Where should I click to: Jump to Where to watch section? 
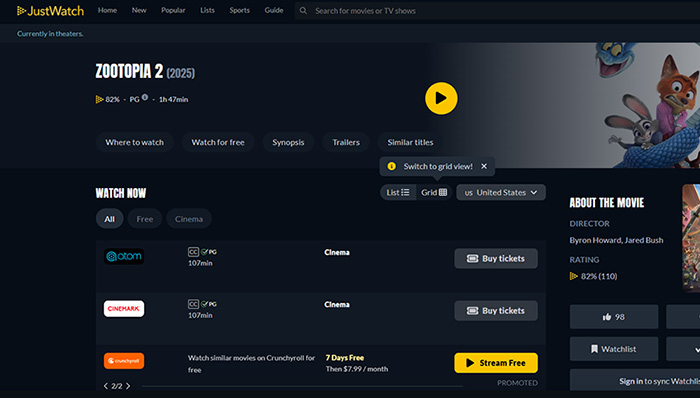tap(135, 142)
